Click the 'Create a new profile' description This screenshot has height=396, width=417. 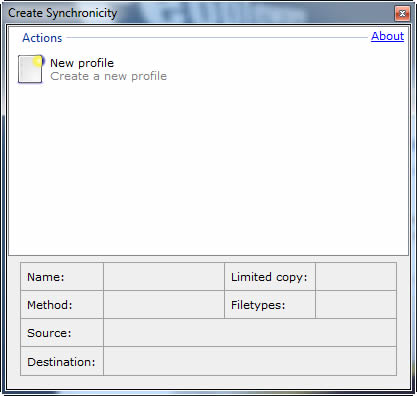click(x=108, y=76)
